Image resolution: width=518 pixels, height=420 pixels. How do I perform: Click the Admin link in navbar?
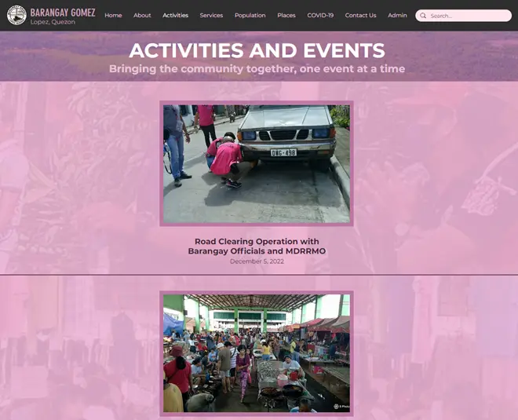pyautogui.click(x=397, y=16)
